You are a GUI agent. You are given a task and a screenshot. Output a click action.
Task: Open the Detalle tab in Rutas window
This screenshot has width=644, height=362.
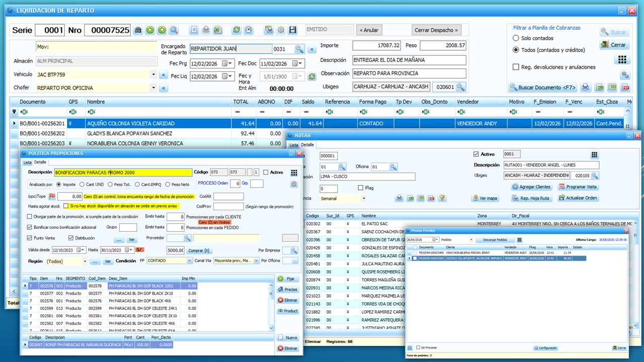click(x=307, y=145)
